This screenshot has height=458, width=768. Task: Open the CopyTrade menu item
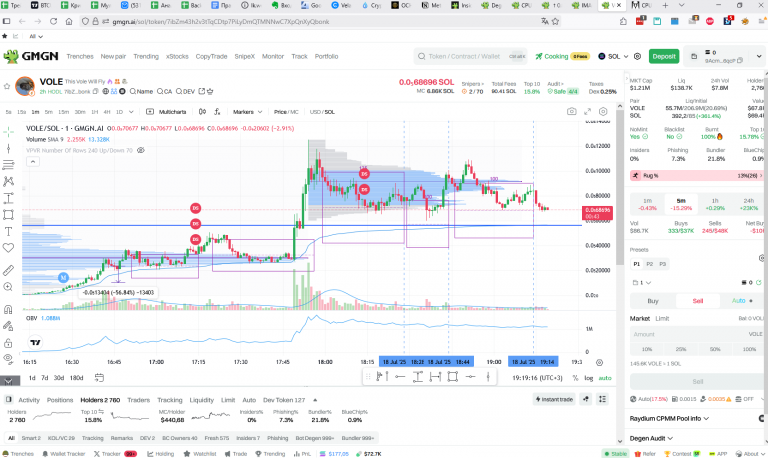click(x=211, y=56)
